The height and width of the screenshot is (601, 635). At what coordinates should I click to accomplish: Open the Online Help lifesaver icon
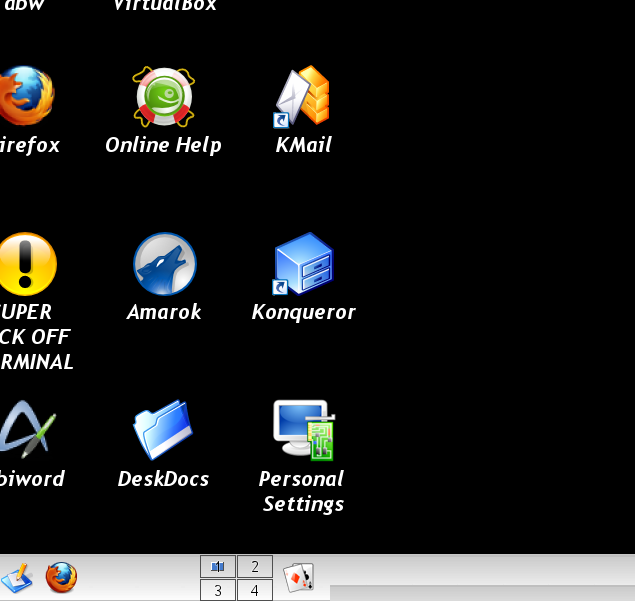pyautogui.click(x=164, y=96)
